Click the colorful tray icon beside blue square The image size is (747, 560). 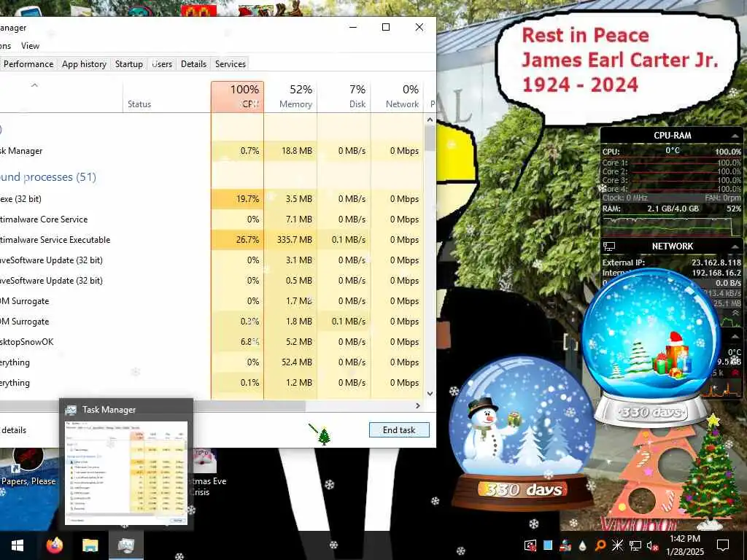pyautogui.click(x=565, y=545)
